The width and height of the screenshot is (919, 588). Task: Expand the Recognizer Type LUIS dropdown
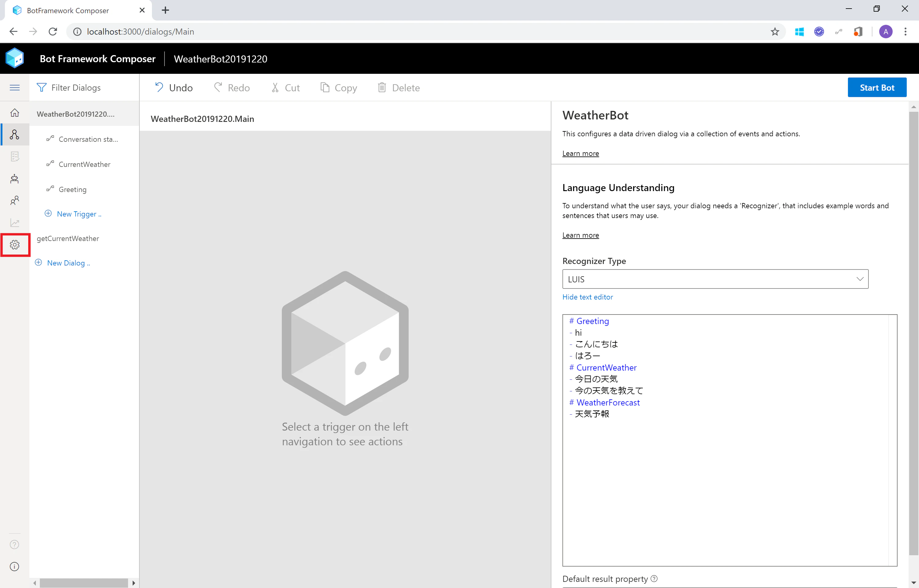click(x=715, y=279)
